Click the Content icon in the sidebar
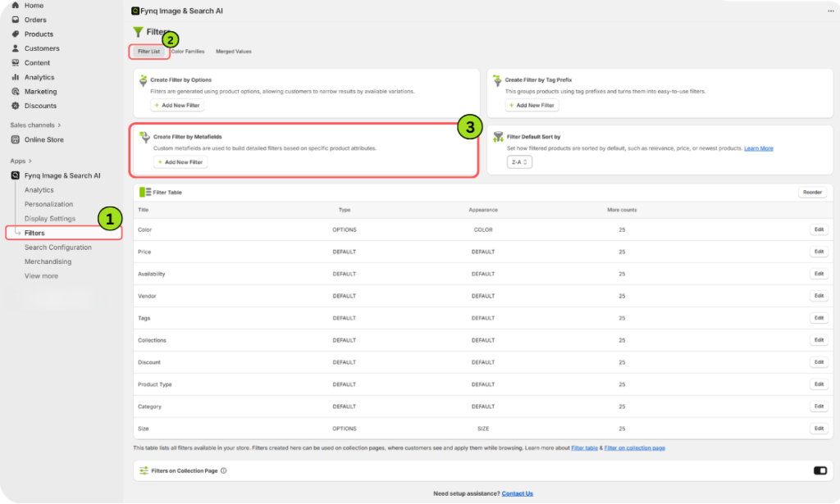840x504 pixels. point(15,62)
